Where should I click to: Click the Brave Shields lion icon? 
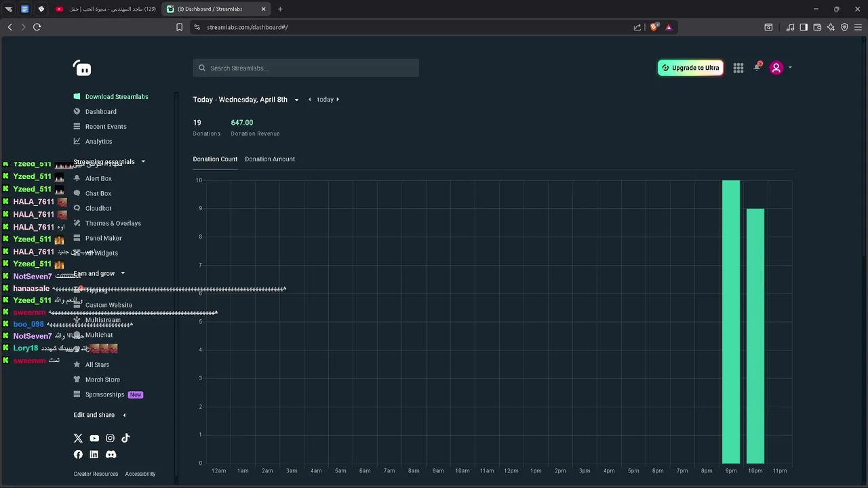pyautogui.click(x=653, y=27)
